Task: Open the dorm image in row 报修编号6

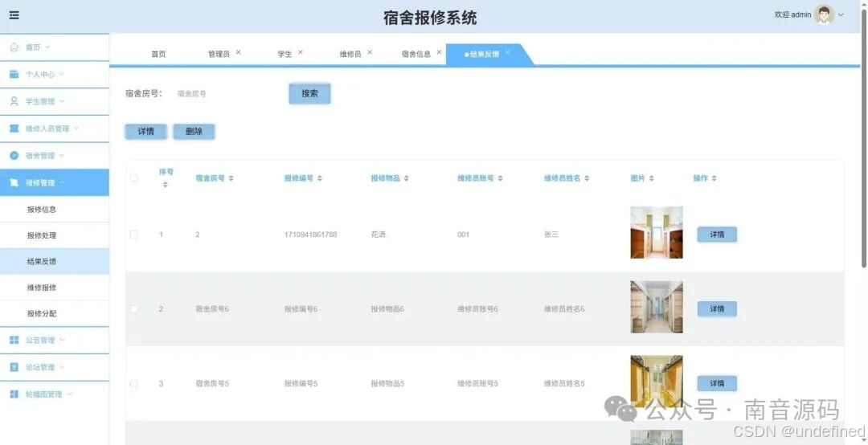Action: (x=657, y=307)
